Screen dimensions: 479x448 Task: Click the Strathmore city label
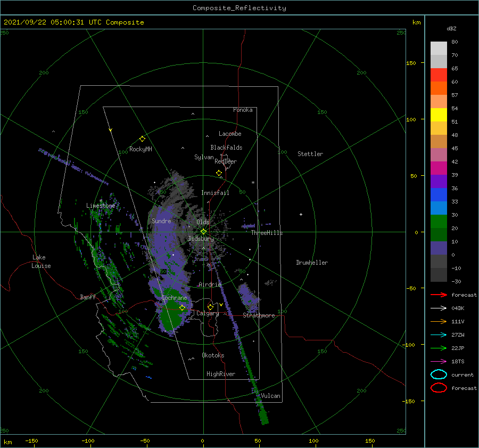pyautogui.click(x=259, y=315)
